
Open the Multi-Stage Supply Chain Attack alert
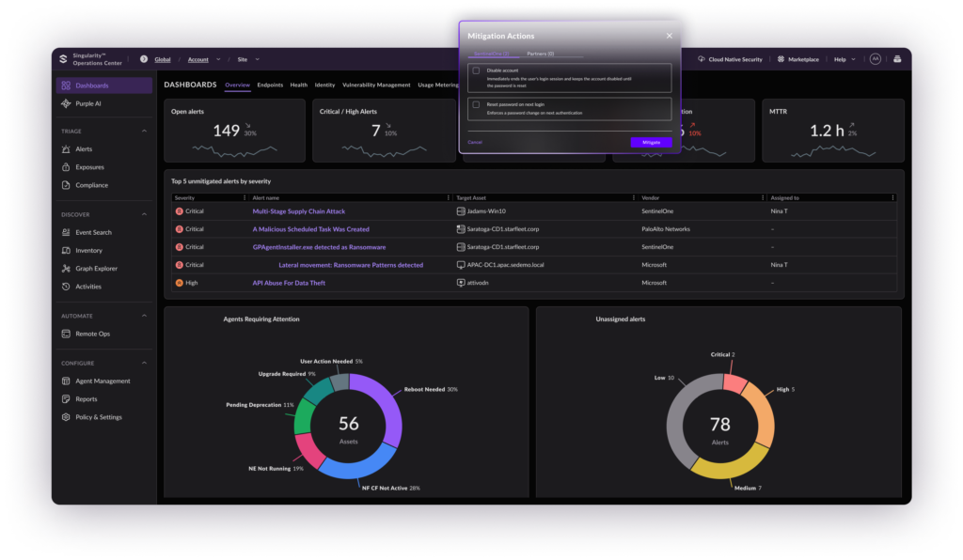[298, 211]
